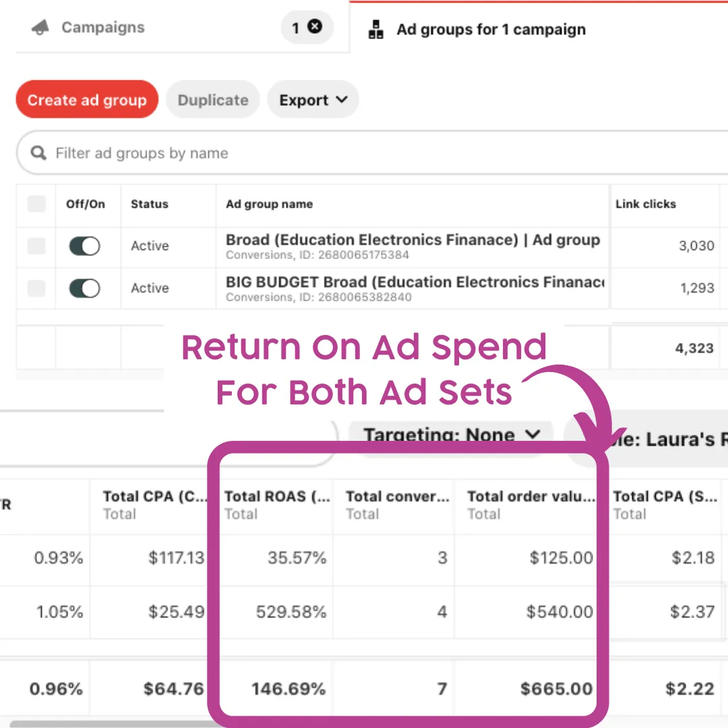Click the Campaigns megaphone icon
Viewport: 728px width, 728px height.
pyautogui.click(x=40, y=28)
